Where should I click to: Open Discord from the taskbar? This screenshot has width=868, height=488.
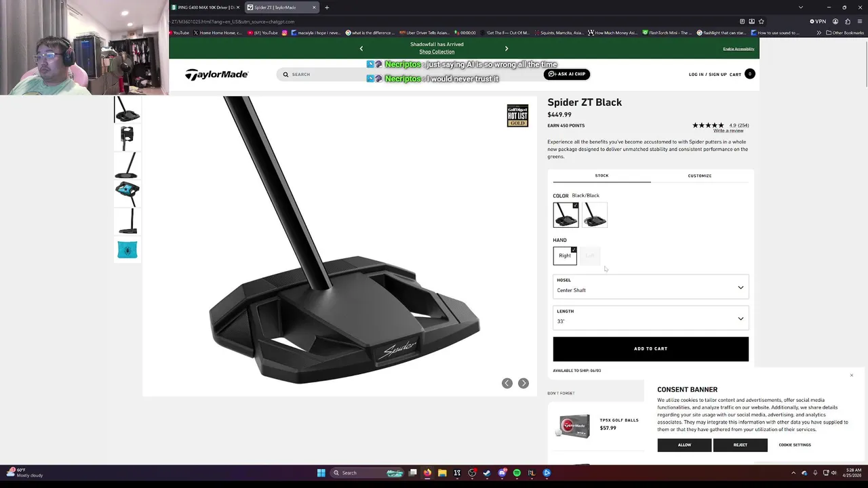click(502, 473)
